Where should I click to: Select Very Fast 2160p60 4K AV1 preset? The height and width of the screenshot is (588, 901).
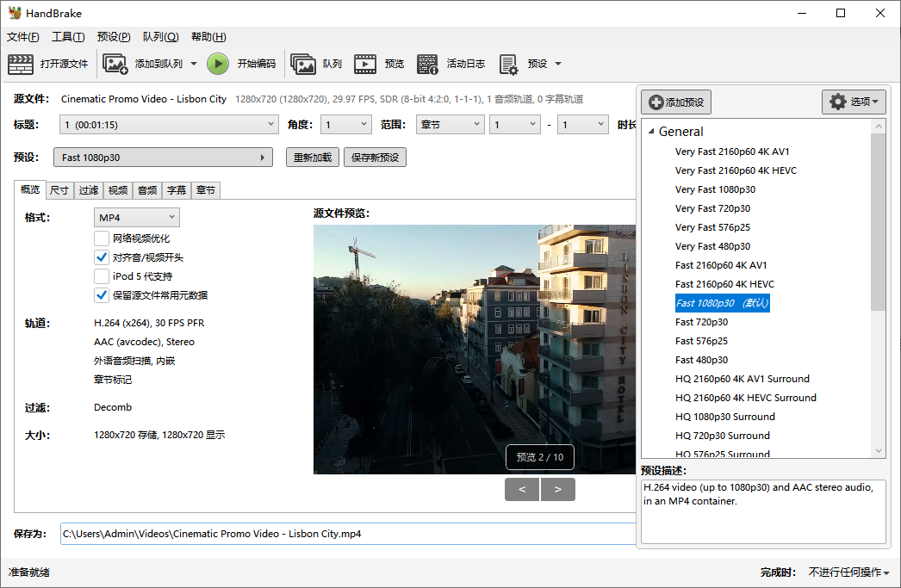732,152
